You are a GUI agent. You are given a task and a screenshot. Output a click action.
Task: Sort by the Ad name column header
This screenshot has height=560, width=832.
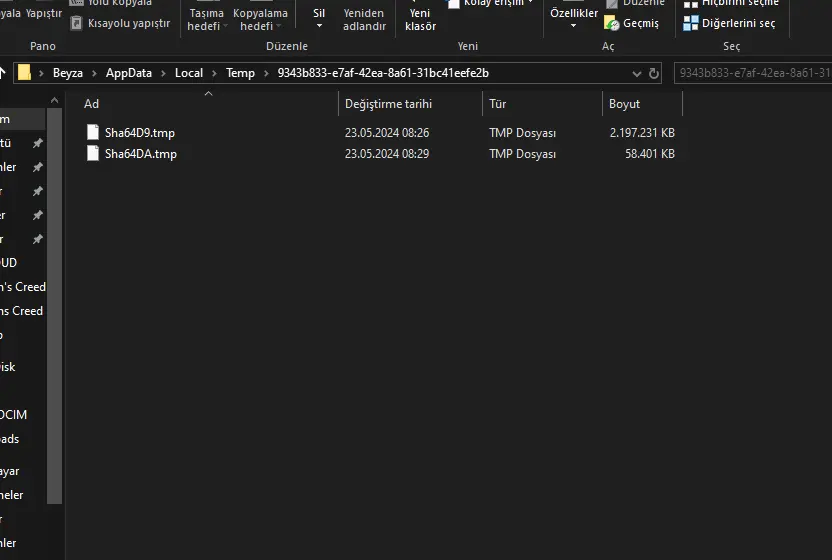click(x=91, y=104)
